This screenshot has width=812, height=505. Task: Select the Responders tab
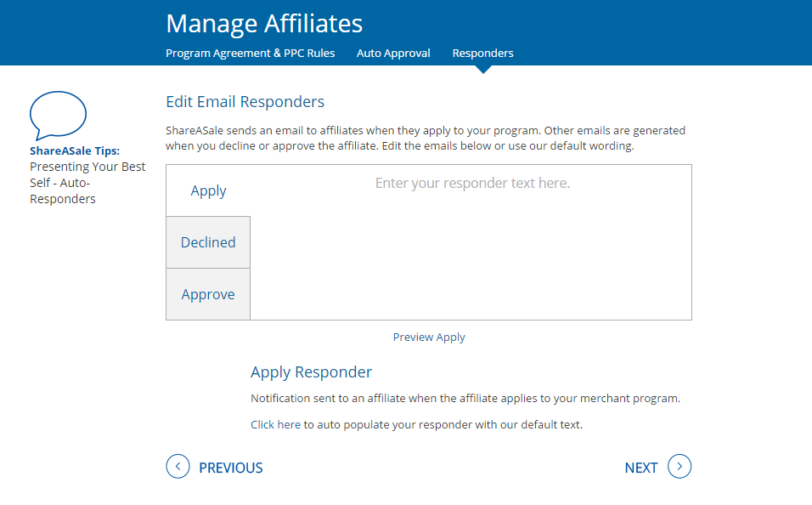[482, 53]
